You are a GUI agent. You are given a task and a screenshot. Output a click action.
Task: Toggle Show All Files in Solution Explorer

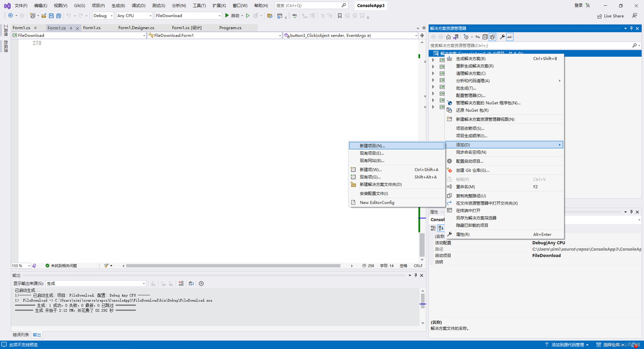(492, 37)
